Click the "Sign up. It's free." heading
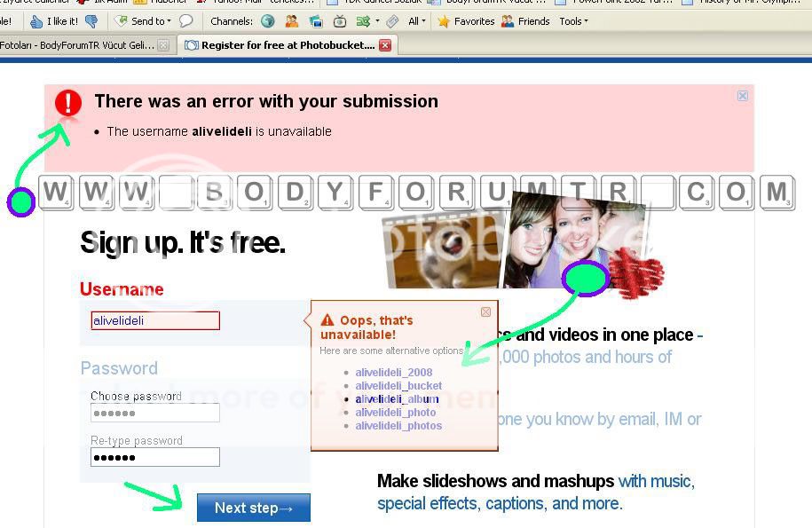This screenshot has width=812, height=528. pyautogui.click(x=183, y=242)
